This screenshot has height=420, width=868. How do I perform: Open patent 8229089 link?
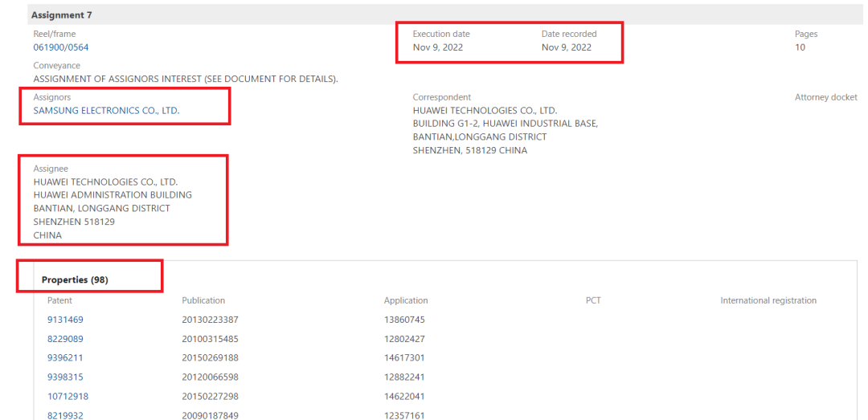point(65,339)
